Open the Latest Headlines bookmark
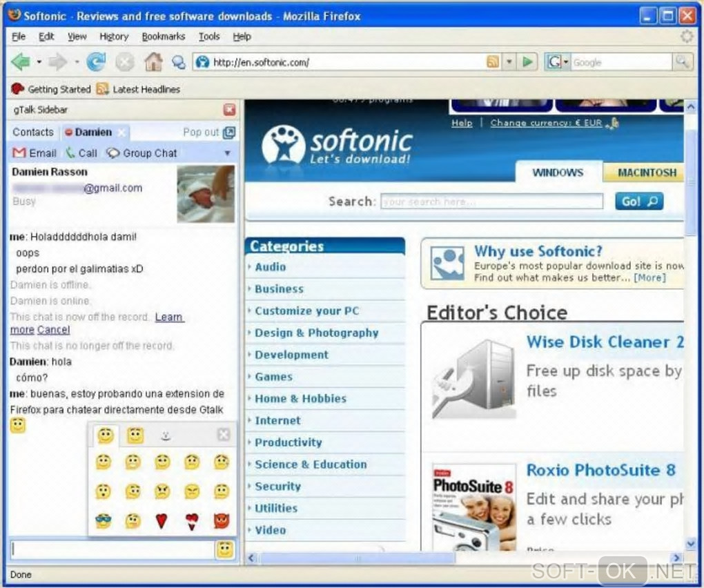 pyautogui.click(x=139, y=89)
